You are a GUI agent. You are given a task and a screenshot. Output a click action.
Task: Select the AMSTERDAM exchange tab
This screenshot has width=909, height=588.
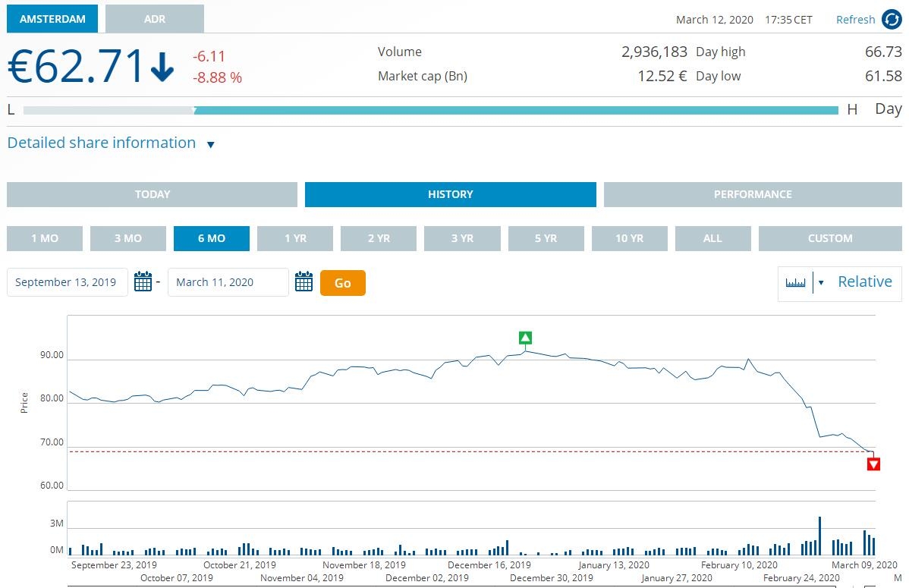(x=52, y=19)
